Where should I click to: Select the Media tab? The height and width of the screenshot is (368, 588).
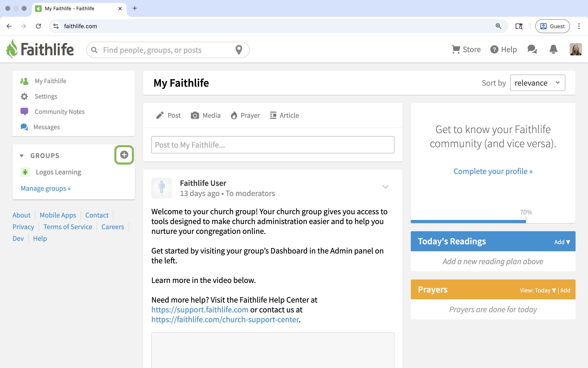206,115
